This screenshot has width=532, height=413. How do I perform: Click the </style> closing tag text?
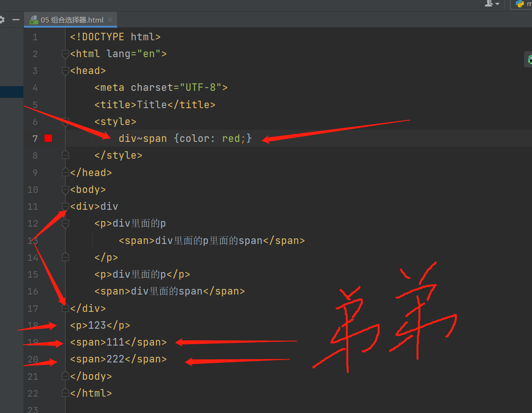[118, 155]
